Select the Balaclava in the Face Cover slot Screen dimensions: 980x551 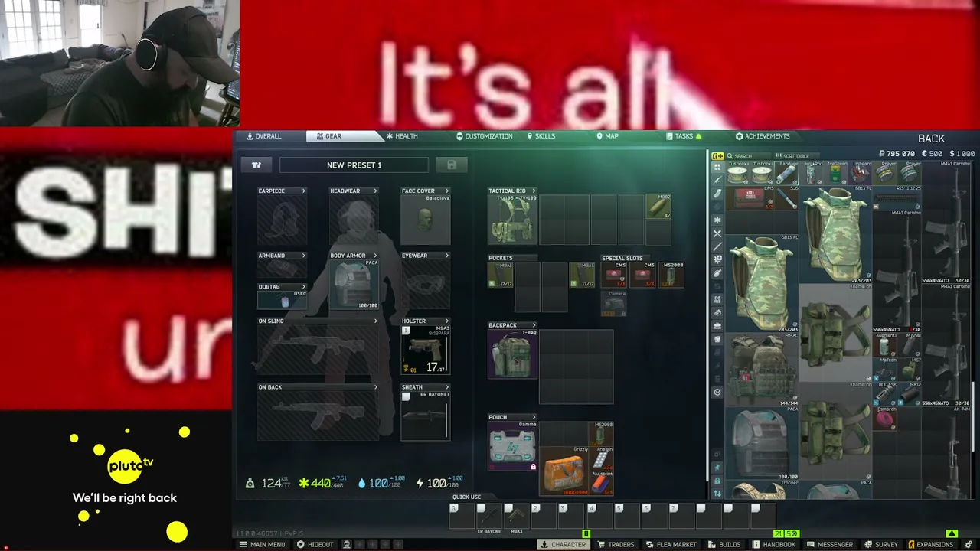pyautogui.click(x=426, y=220)
